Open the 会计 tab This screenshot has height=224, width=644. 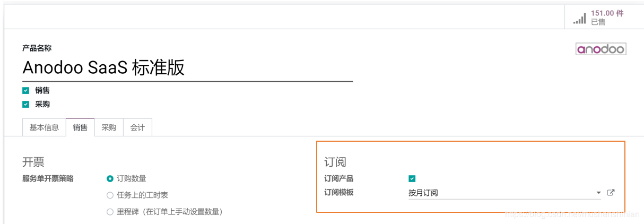tap(137, 127)
